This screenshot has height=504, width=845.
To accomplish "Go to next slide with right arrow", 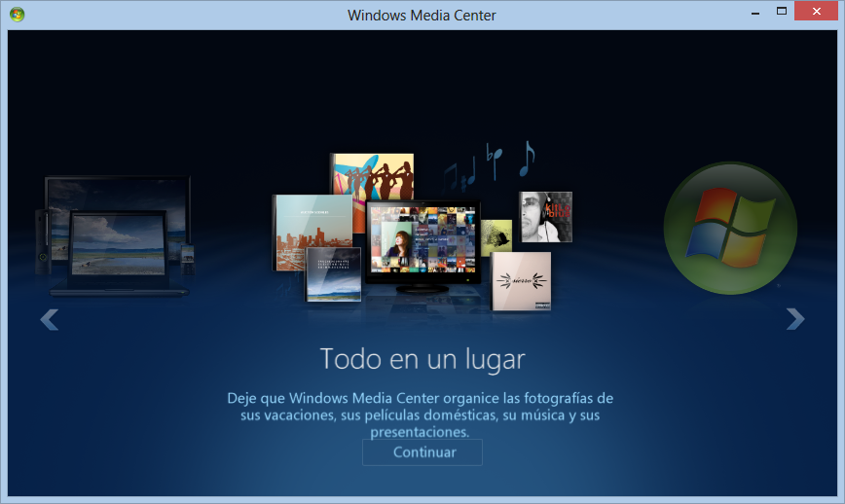I will [x=795, y=319].
